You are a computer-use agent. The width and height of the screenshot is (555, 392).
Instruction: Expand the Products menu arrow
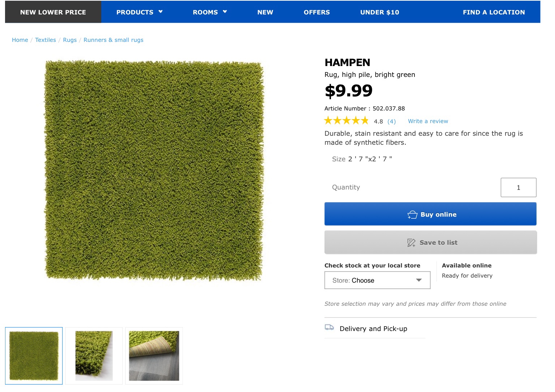tap(160, 12)
